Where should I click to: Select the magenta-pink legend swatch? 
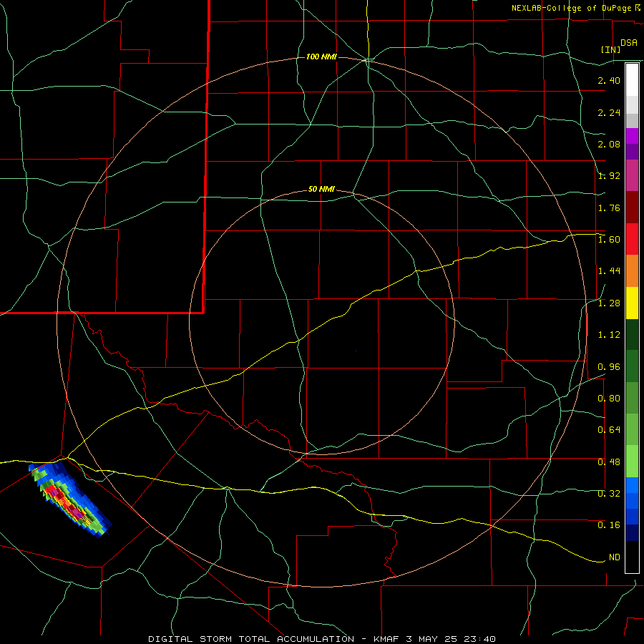click(632, 175)
